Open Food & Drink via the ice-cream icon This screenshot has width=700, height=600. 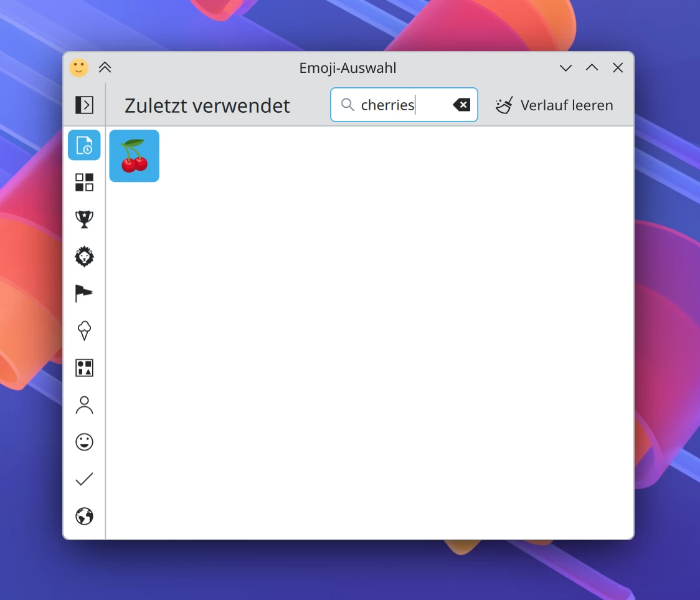pyautogui.click(x=84, y=330)
